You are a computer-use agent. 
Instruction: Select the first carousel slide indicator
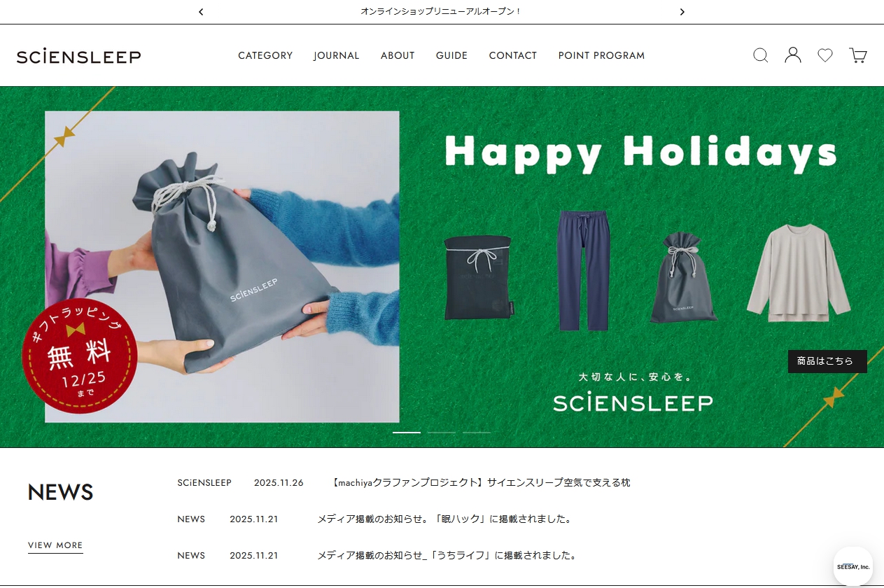[407, 433]
